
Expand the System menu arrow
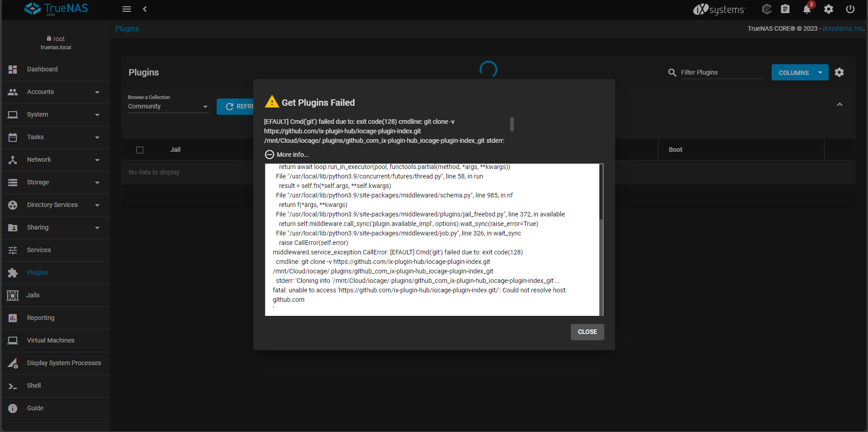[97, 115]
